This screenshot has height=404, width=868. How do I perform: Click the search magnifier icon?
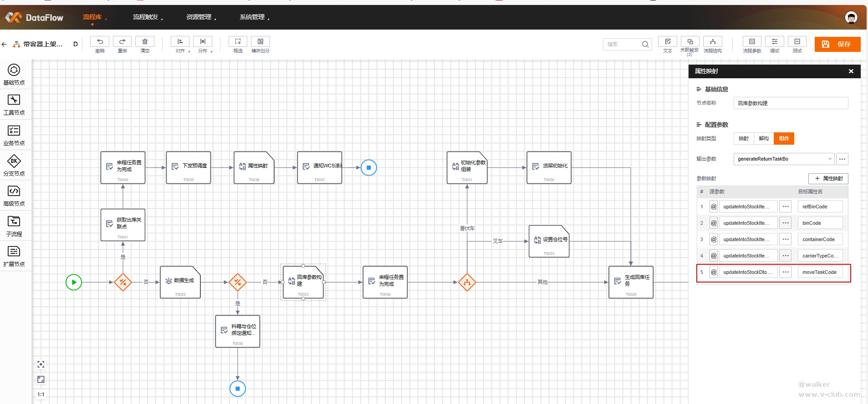coord(645,44)
